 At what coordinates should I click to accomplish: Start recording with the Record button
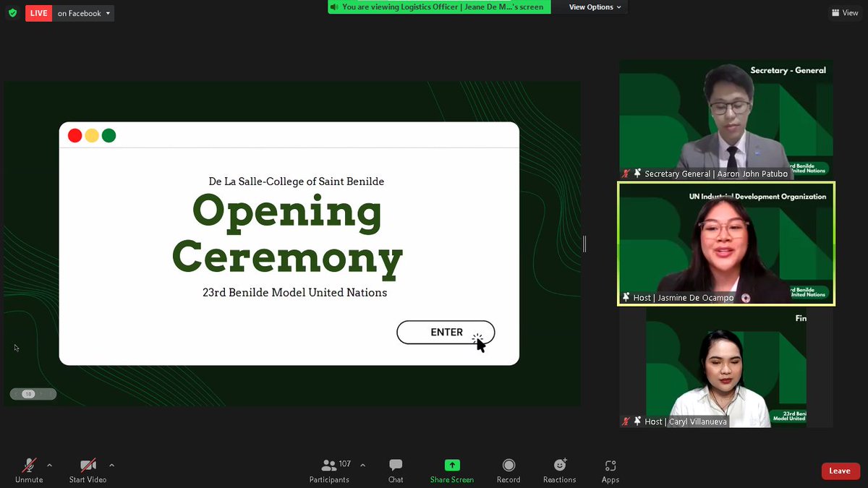click(x=509, y=471)
